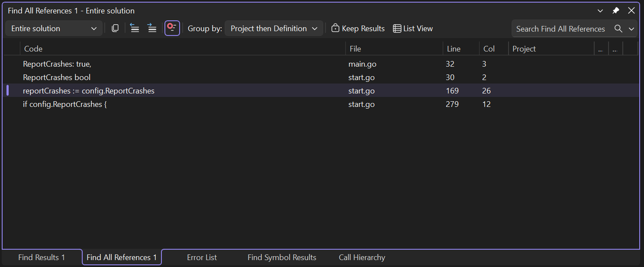The width and height of the screenshot is (644, 267).
Task: Click inside Search Find All References field
Action: (560, 29)
